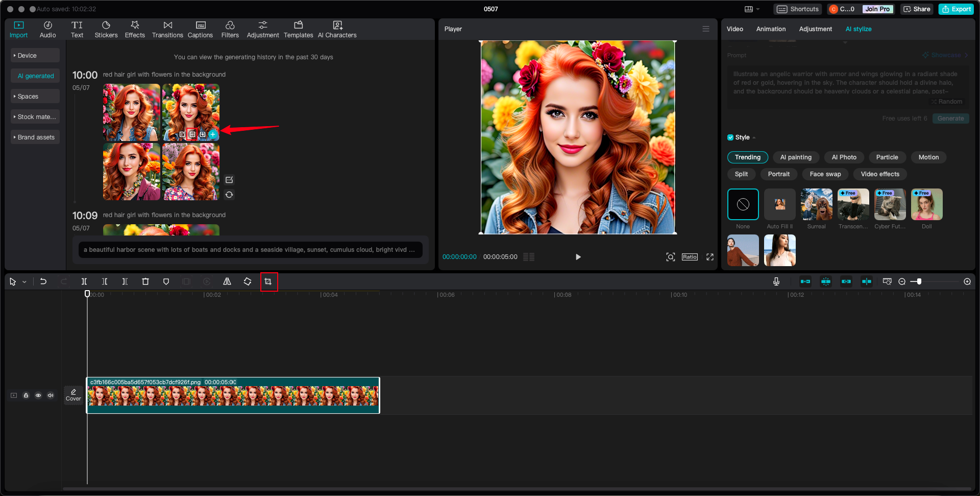This screenshot has width=980, height=496.
Task: Mirror the clip with the horizontal flip icon
Action: [227, 281]
